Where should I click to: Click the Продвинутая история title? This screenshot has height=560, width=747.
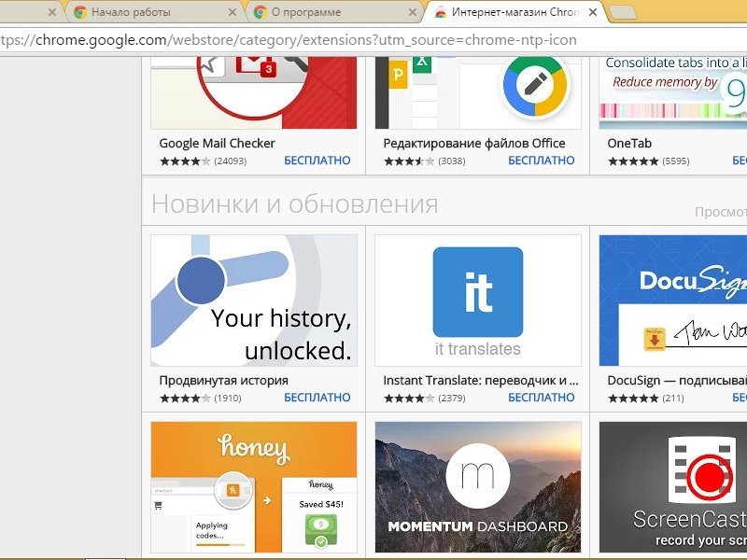(224, 381)
